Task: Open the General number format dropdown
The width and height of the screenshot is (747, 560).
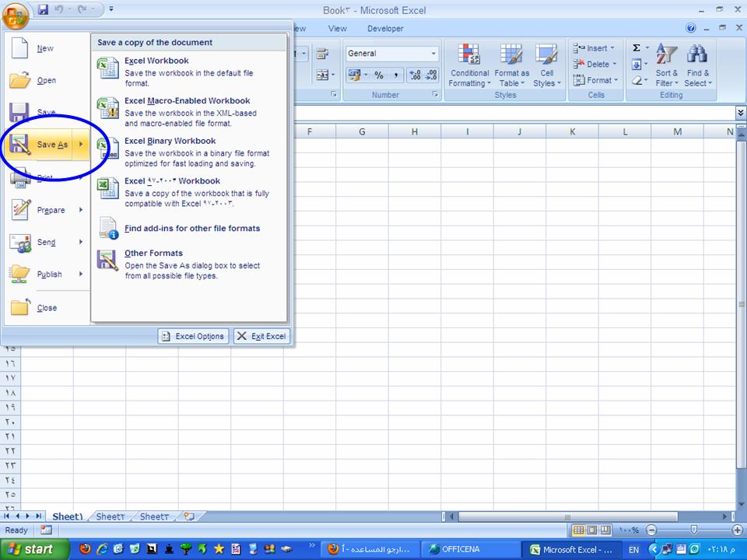Action: pyautogui.click(x=433, y=54)
